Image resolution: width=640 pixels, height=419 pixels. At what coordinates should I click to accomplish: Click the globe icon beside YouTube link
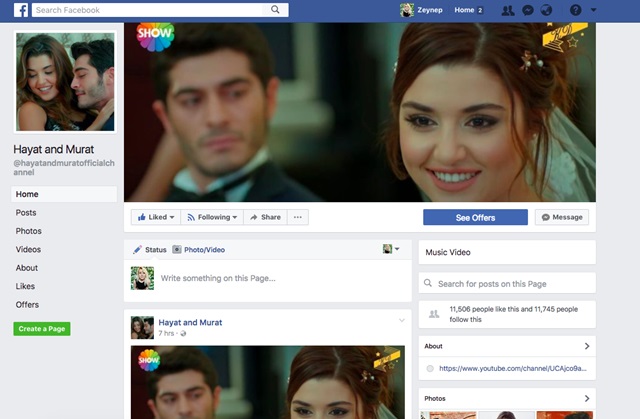(430, 368)
